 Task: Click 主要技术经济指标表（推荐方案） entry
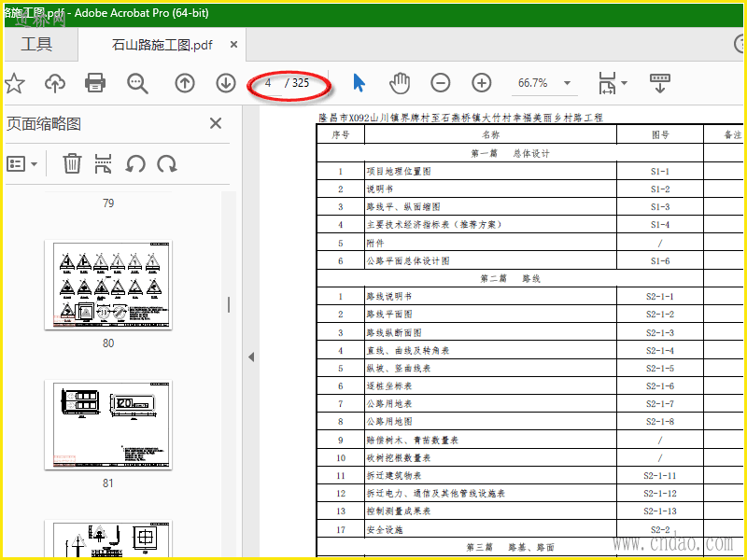[435, 225]
